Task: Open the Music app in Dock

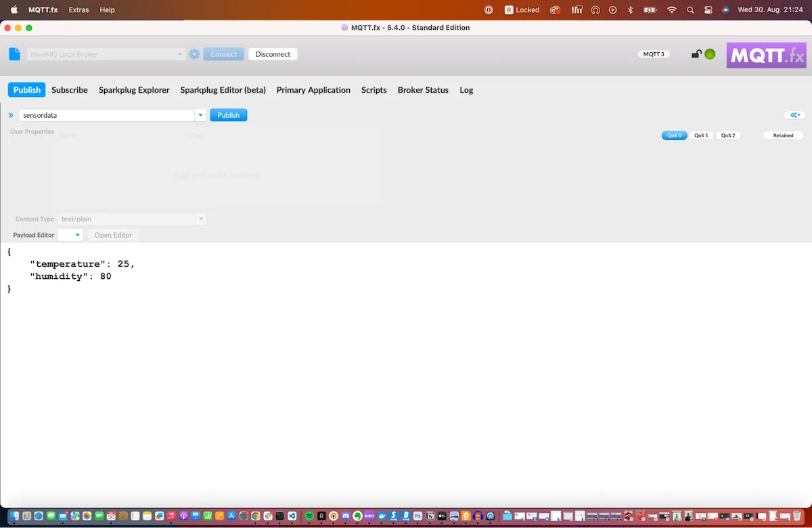Action: click(x=171, y=516)
